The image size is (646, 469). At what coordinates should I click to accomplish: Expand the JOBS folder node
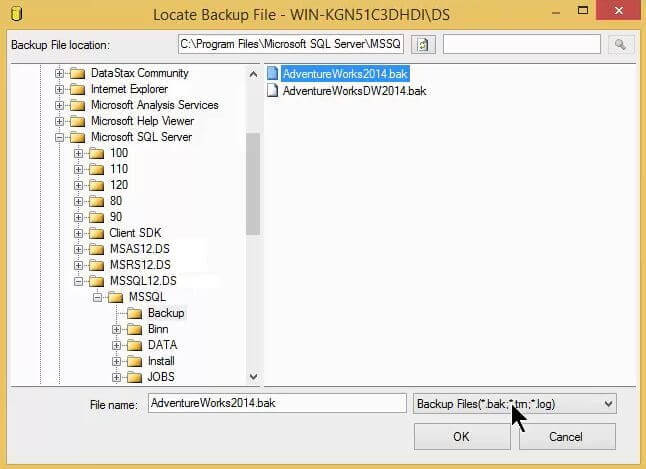[116, 378]
